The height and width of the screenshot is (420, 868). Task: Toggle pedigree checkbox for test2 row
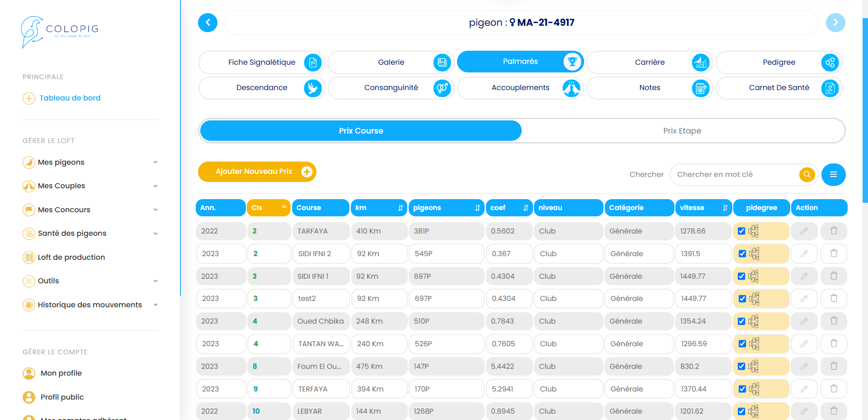(x=742, y=299)
